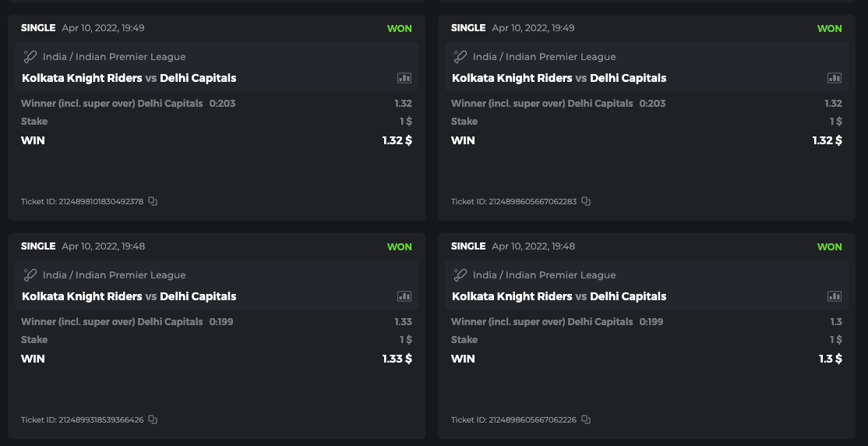
Task: Open match statistics icon on 1.33 odds bet
Action: click(x=404, y=296)
